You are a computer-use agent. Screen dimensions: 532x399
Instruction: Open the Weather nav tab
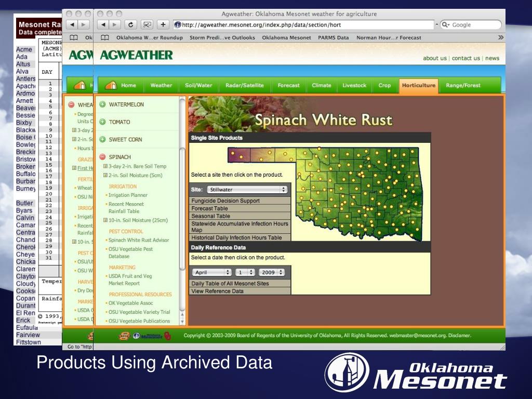161,85
